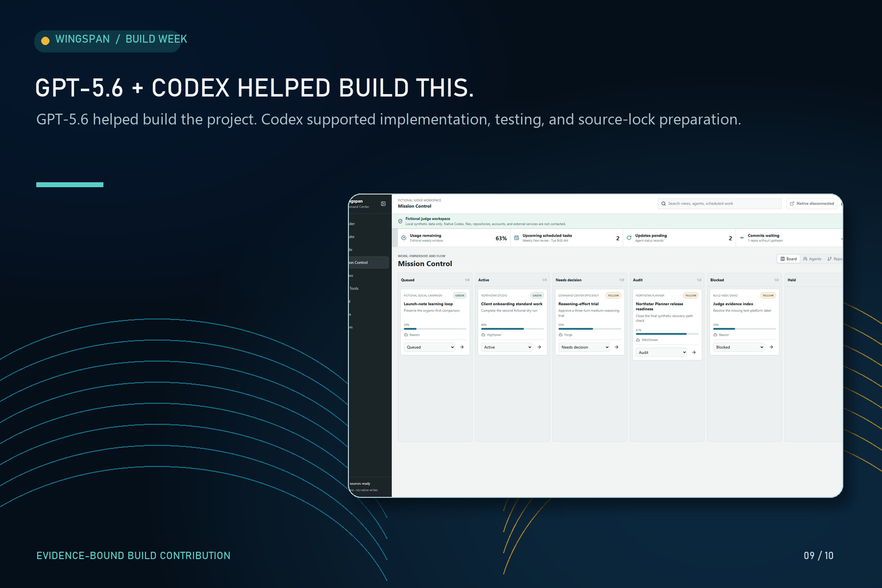882x588 pixels.
Task: Click the GREEN badge on Client onboarding card
Action: point(537,296)
